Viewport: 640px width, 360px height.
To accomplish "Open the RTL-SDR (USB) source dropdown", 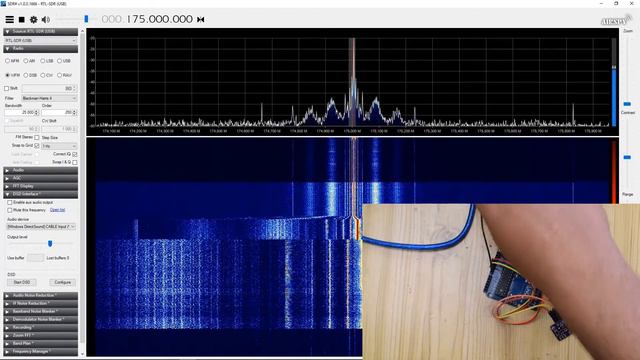I will [x=40, y=40].
